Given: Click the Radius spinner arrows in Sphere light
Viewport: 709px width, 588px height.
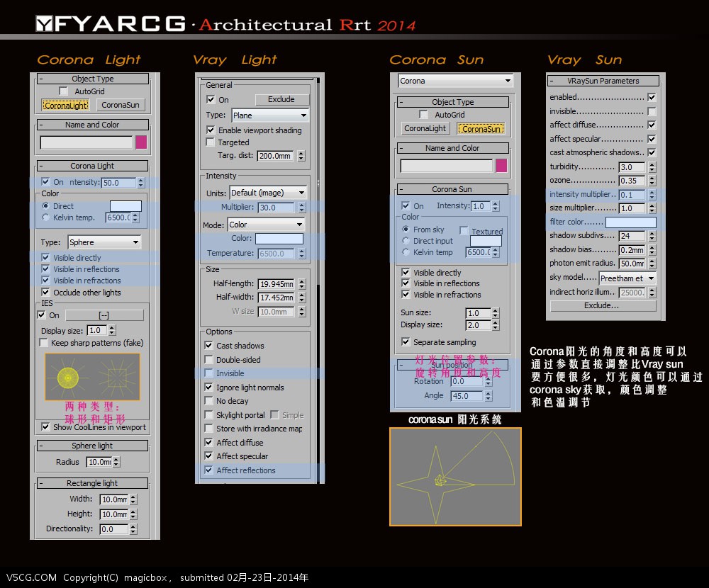Looking at the screenshot, I should [x=116, y=462].
